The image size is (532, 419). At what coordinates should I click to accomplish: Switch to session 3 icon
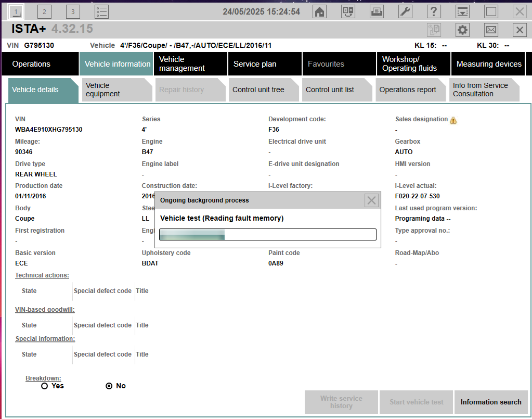[73, 12]
